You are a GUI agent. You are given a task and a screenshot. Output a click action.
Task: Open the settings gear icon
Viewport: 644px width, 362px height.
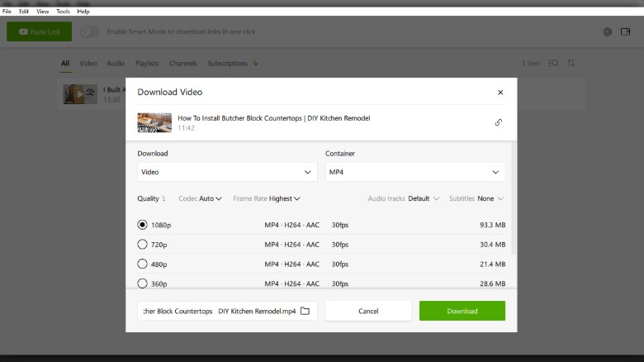[608, 31]
